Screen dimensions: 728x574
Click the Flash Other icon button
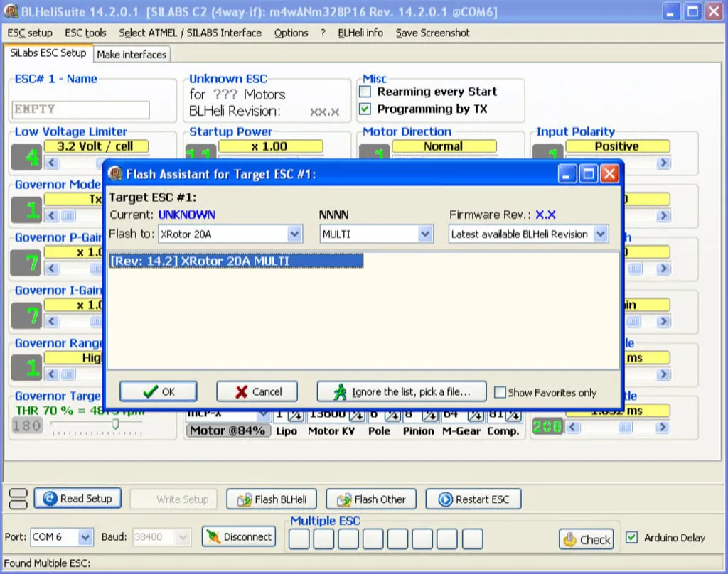(344, 499)
